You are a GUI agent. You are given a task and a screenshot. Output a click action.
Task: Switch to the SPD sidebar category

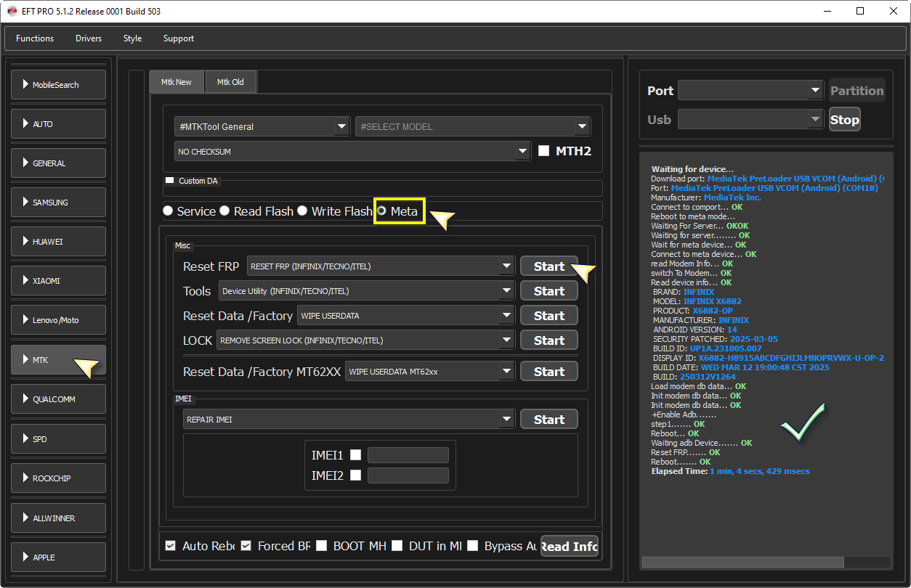(59, 439)
